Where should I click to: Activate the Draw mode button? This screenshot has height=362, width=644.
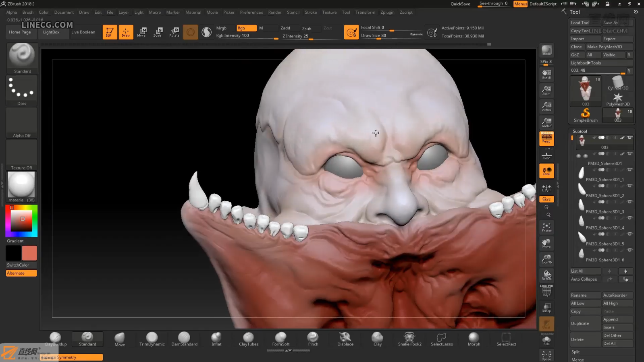(x=126, y=32)
